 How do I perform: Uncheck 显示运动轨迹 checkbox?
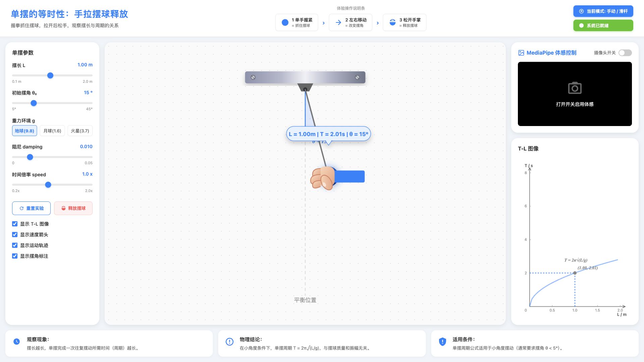point(15,245)
